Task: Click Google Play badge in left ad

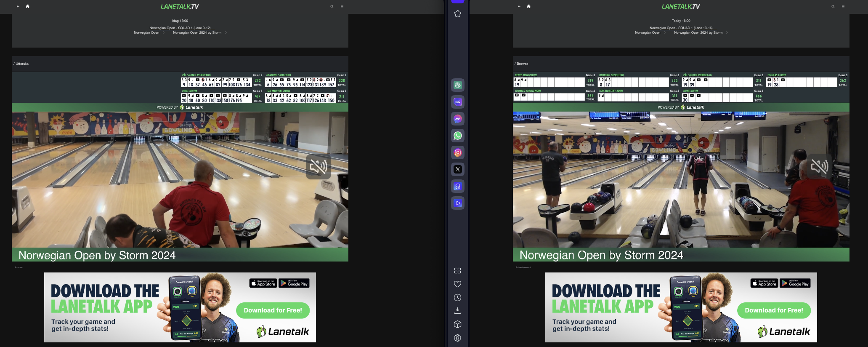Action: pos(294,283)
